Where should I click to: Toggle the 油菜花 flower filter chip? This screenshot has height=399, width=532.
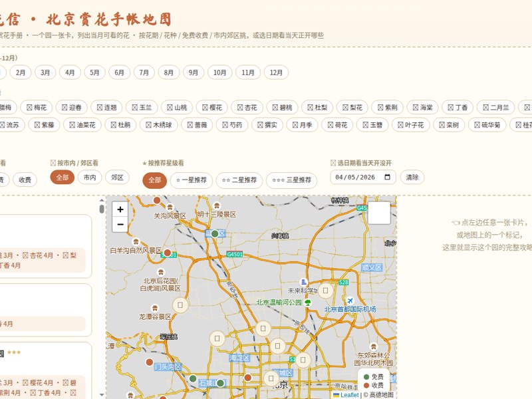pyautogui.click(x=82, y=125)
